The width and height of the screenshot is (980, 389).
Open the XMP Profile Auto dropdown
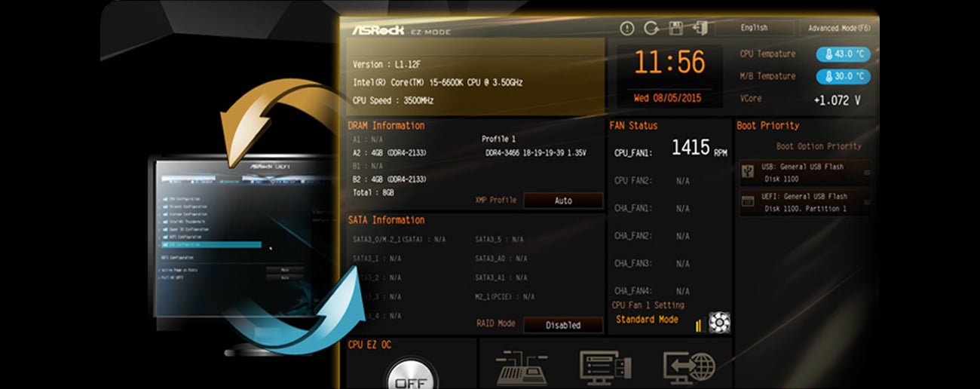563,201
